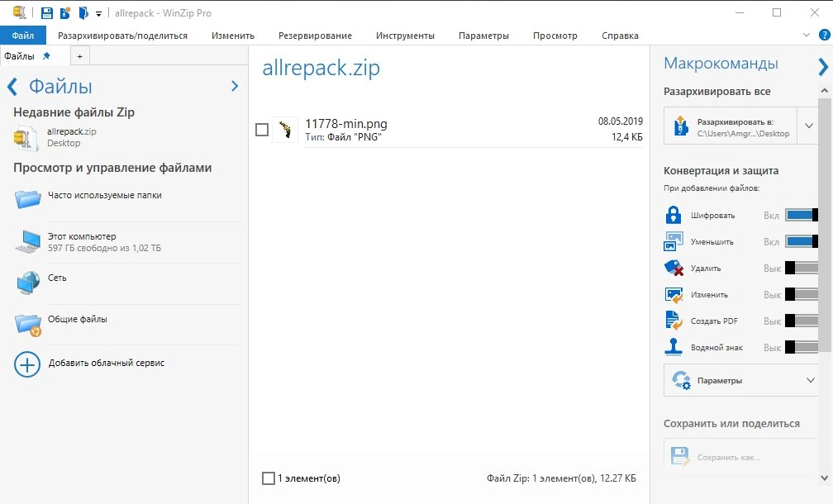
Task: Turn off the Шифровать toggle
Action: [802, 215]
